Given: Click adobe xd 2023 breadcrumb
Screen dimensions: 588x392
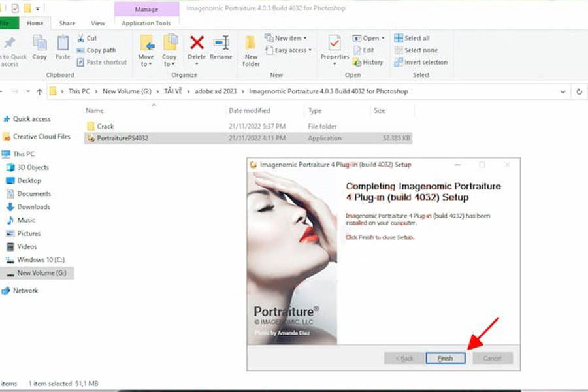Looking at the screenshot, I should (216, 91).
